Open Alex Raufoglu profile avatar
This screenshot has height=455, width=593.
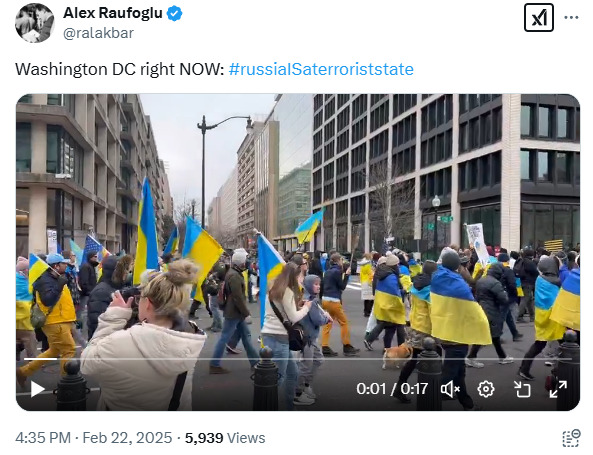click(35, 23)
